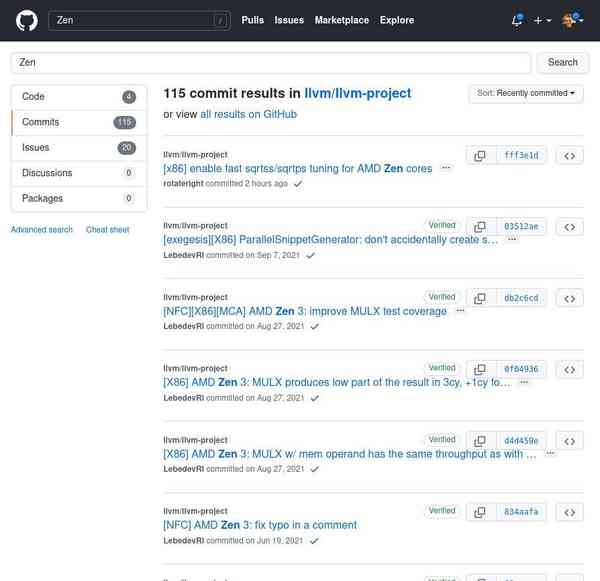Open the llvm/llvm-project repository link in heading

click(357, 93)
